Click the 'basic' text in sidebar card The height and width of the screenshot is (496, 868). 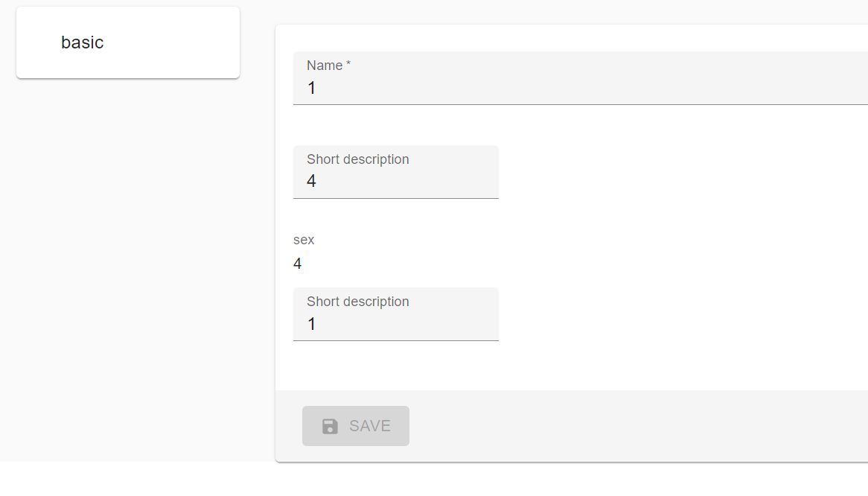(x=82, y=42)
